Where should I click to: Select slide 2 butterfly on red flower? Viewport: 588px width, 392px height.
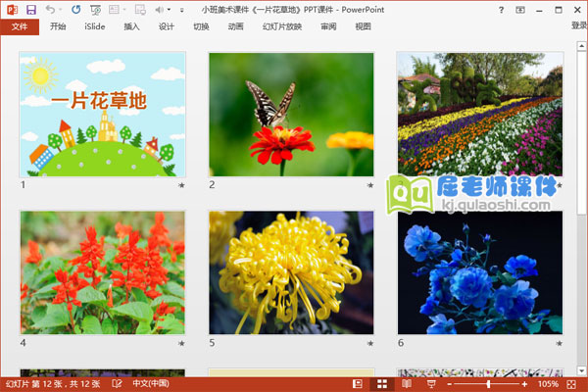point(291,115)
